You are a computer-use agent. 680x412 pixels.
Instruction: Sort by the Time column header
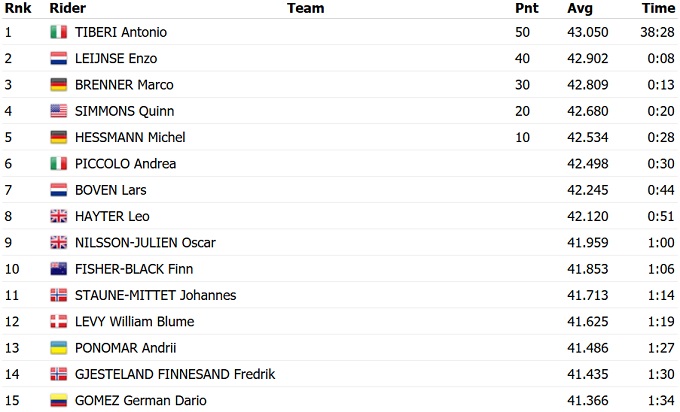[x=658, y=8]
